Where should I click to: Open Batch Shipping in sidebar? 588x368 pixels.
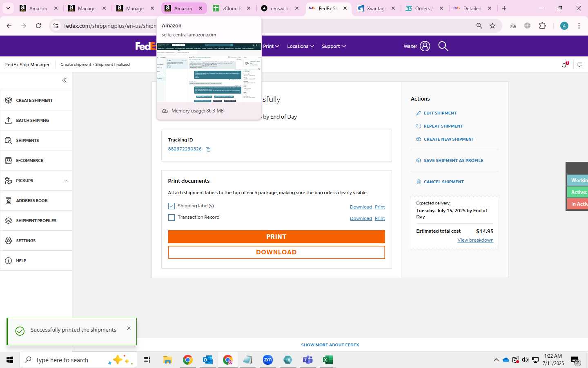36,120
